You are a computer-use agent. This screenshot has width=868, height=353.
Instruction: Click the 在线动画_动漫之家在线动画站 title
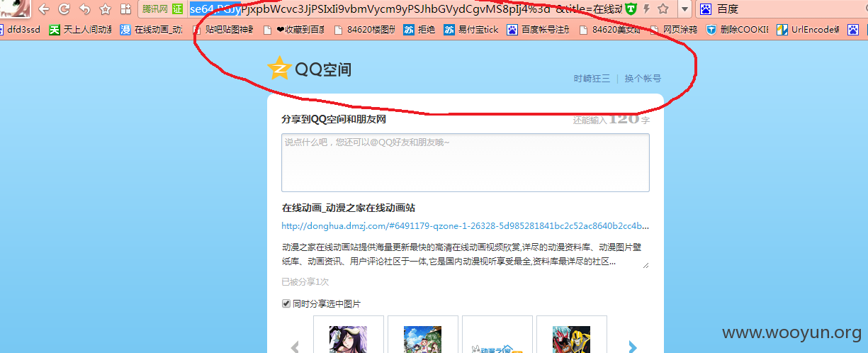click(349, 208)
